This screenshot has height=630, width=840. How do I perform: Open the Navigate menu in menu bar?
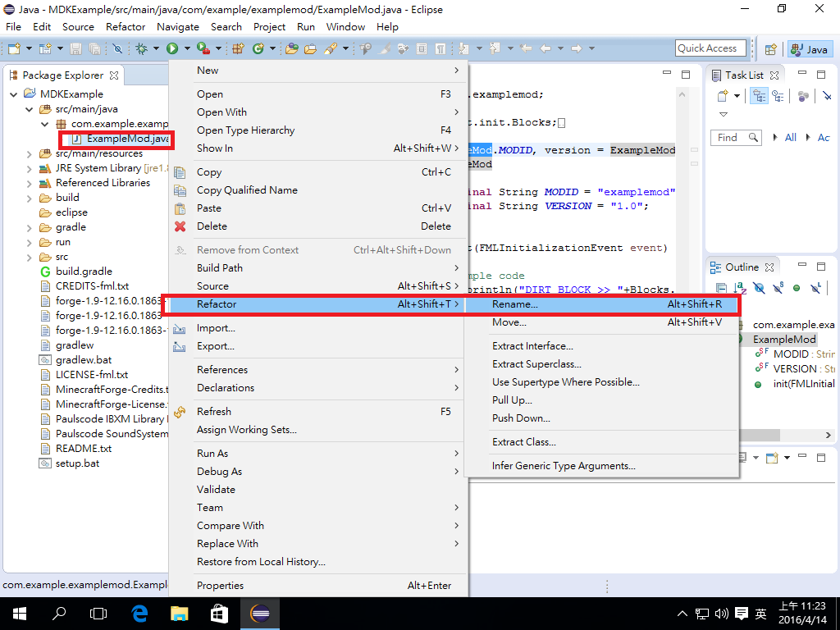tap(178, 27)
